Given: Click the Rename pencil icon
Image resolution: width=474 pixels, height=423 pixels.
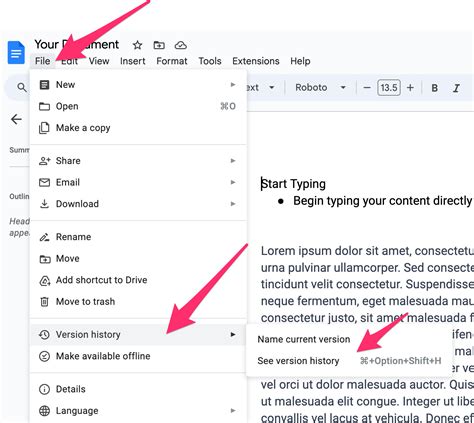Looking at the screenshot, I should 44,237.
